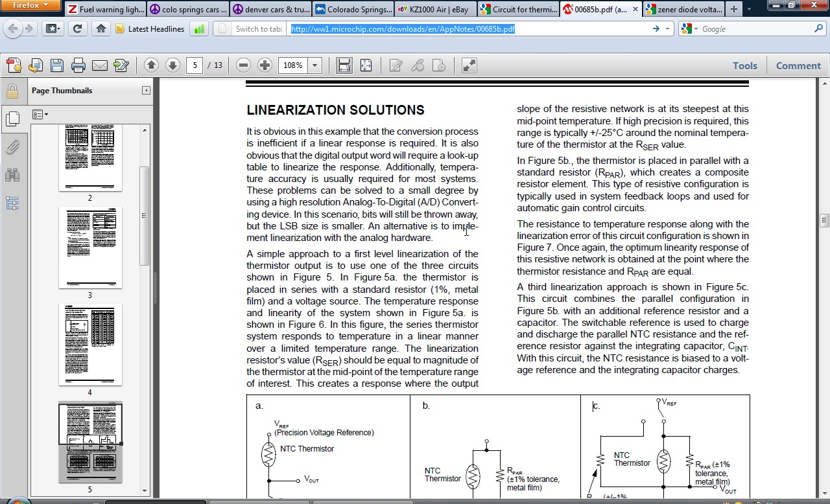
Task: Open the Firefox menu button
Action: coord(30,5)
